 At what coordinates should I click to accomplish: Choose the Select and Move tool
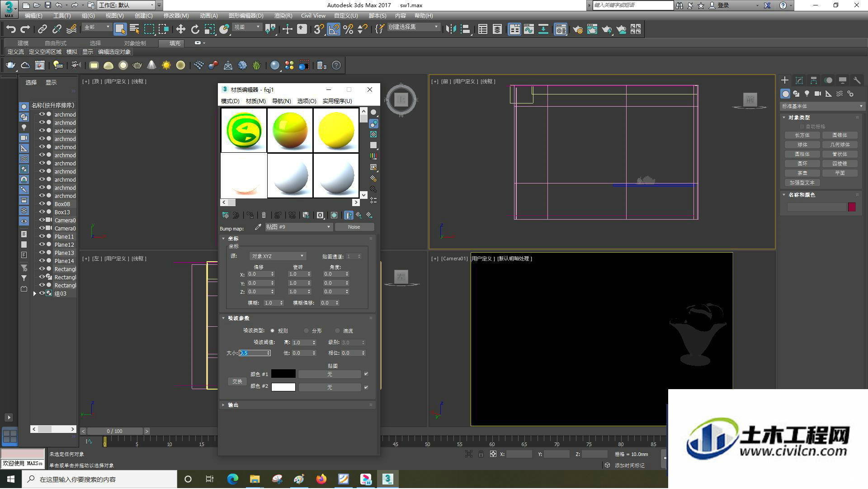[x=180, y=29]
